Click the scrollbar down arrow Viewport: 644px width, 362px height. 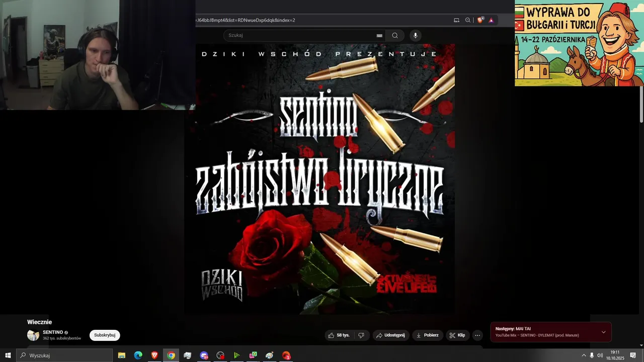pos(641,345)
